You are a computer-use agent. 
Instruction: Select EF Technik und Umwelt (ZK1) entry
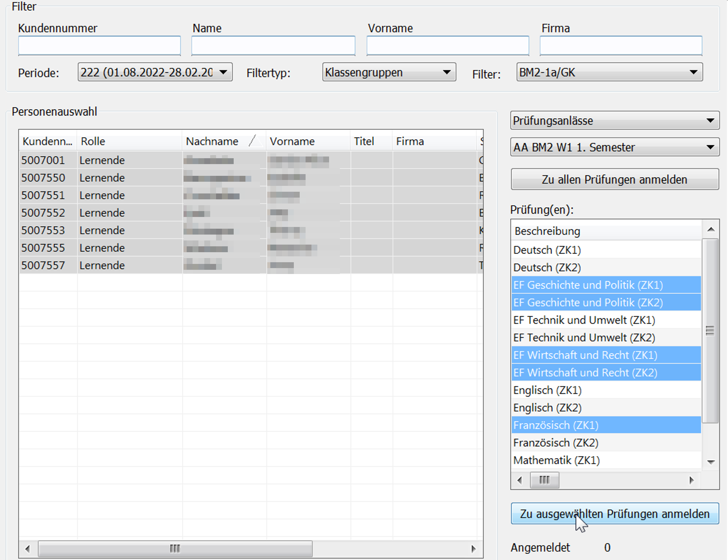click(x=584, y=320)
